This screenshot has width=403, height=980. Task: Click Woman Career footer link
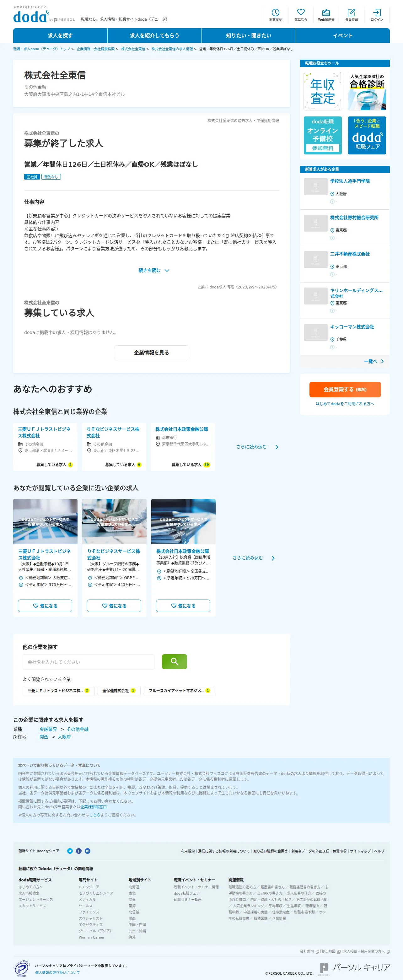coord(92,937)
